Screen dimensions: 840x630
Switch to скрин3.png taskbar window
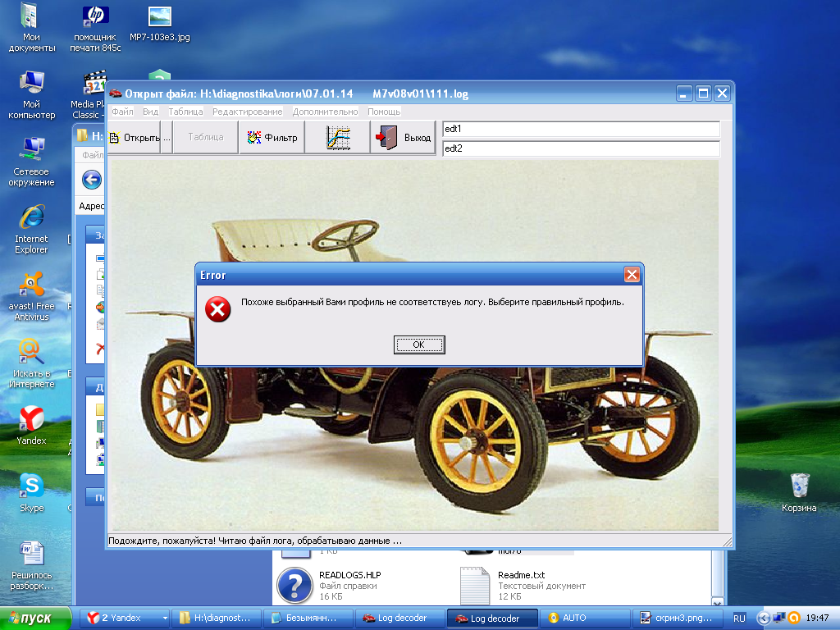[677, 618]
